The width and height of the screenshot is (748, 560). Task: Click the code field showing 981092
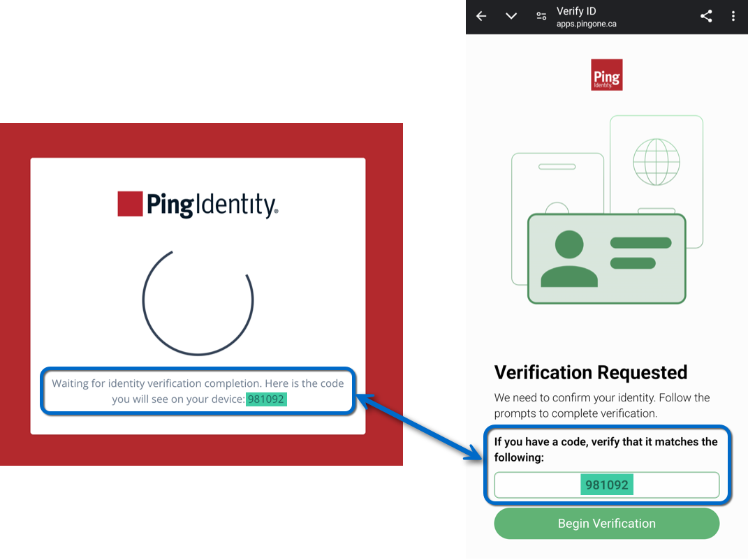coord(606,485)
